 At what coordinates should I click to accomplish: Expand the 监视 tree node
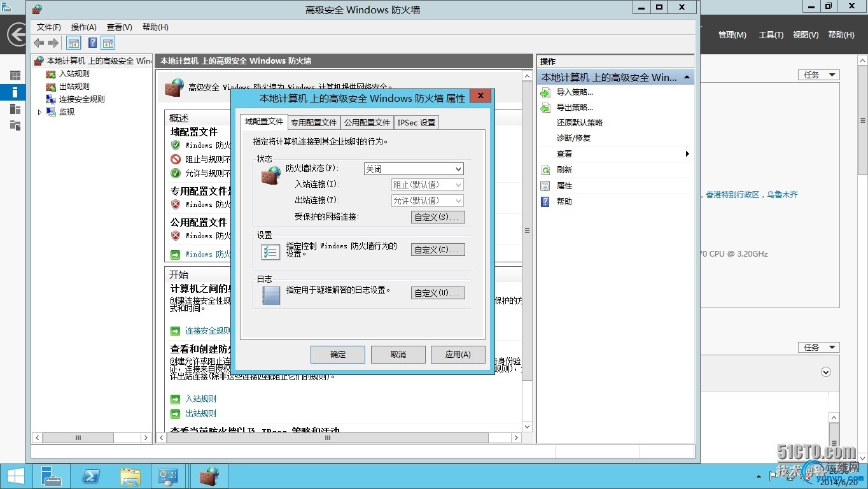(39, 112)
